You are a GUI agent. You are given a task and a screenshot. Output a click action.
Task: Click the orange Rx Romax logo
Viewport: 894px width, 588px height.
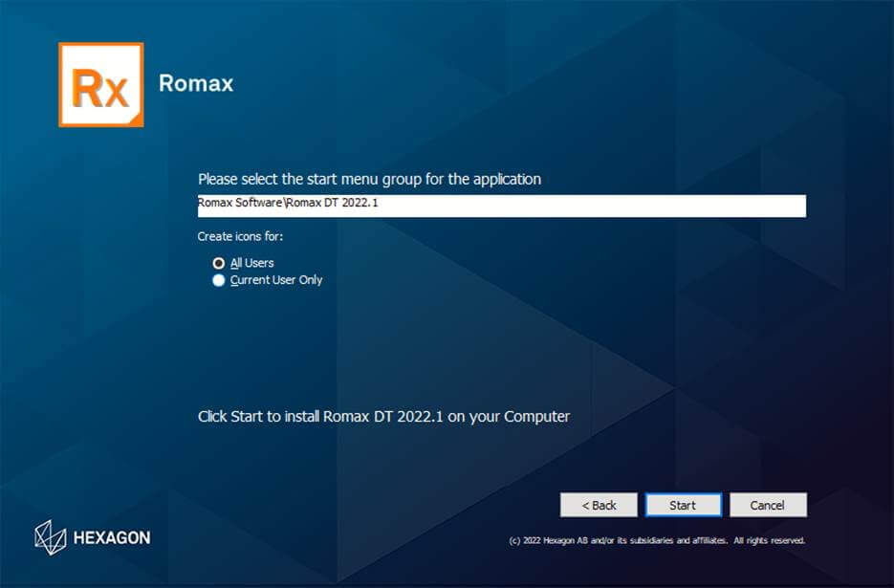pos(99,84)
